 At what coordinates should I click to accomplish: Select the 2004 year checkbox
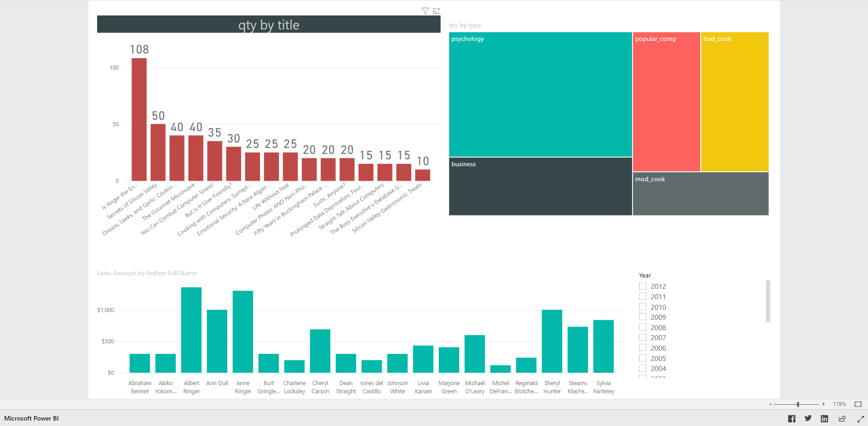[642, 368]
